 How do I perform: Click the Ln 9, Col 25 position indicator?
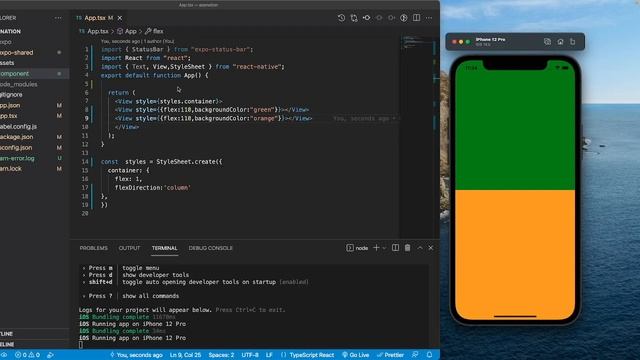click(185, 355)
